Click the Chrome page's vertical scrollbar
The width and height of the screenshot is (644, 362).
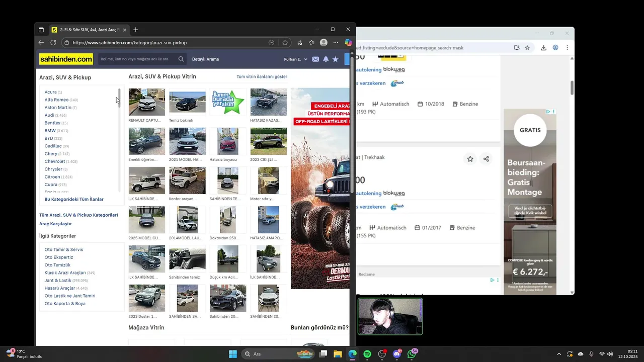pyautogui.click(x=572, y=87)
